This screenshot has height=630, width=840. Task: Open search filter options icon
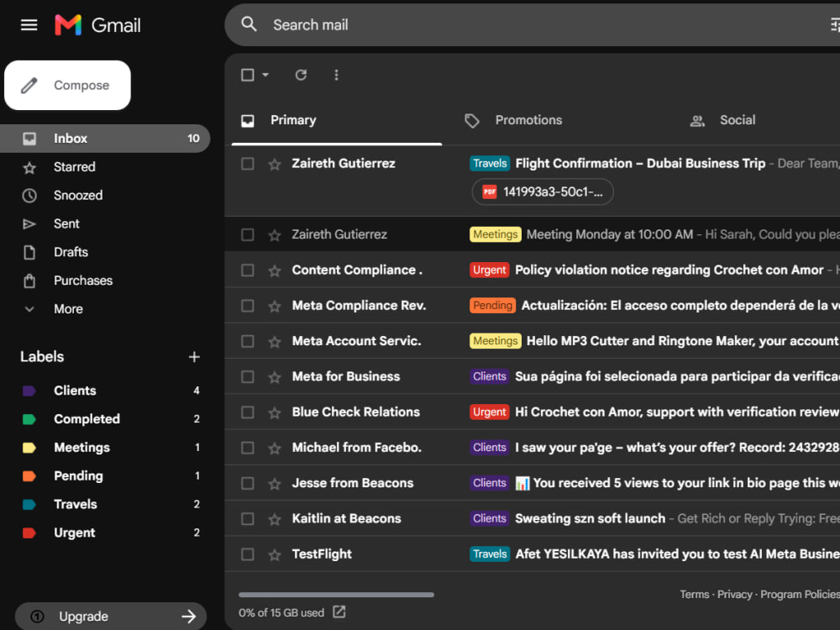pos(835,24)
